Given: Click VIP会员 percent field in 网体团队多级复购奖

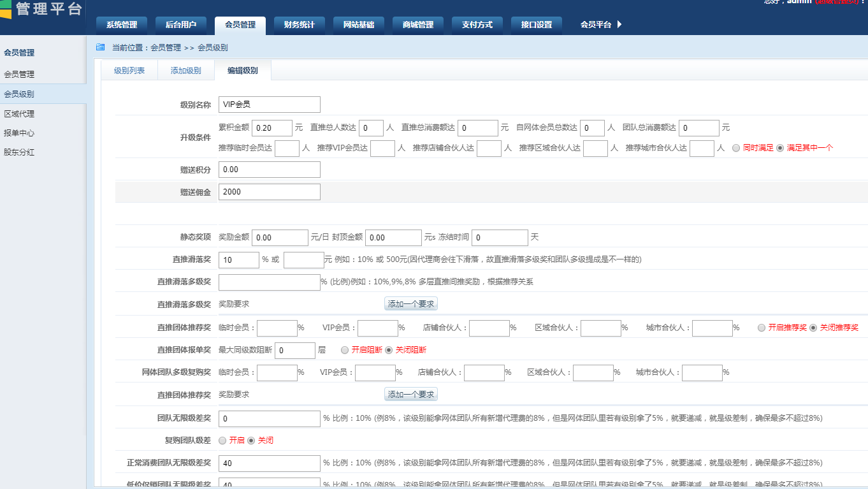Looking at the screenshot, I should [x=375, y=372].
